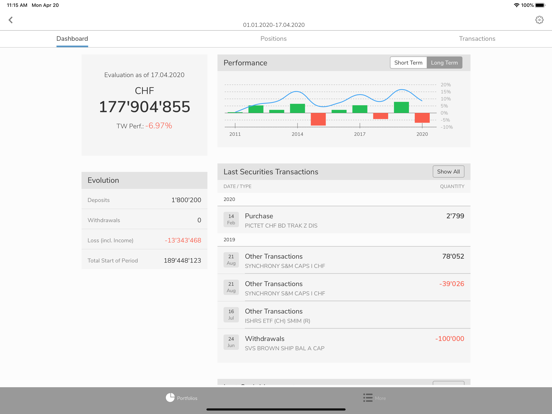Image resolution: width=552 pixels, height=414 pixels.
Task: Select the 24 Jun date badge
Action: click(x=231, y=342)
